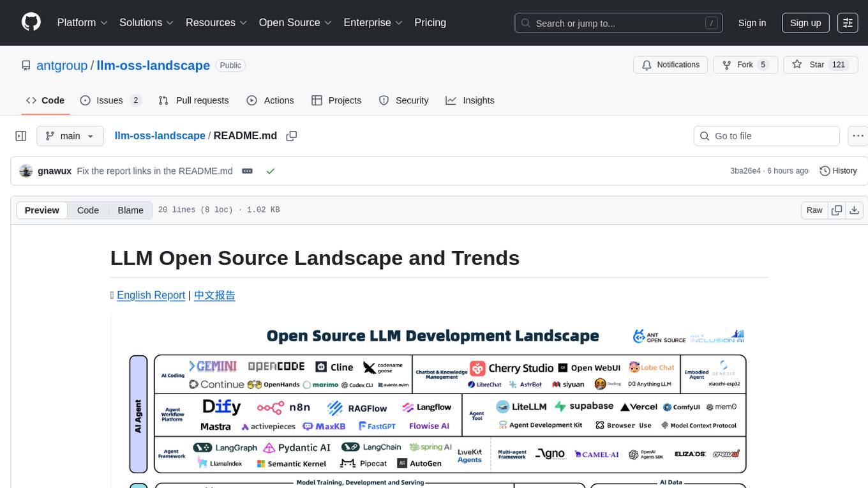Click the star count 121
The height and width of the screenshot is (488, 868).
839,65
